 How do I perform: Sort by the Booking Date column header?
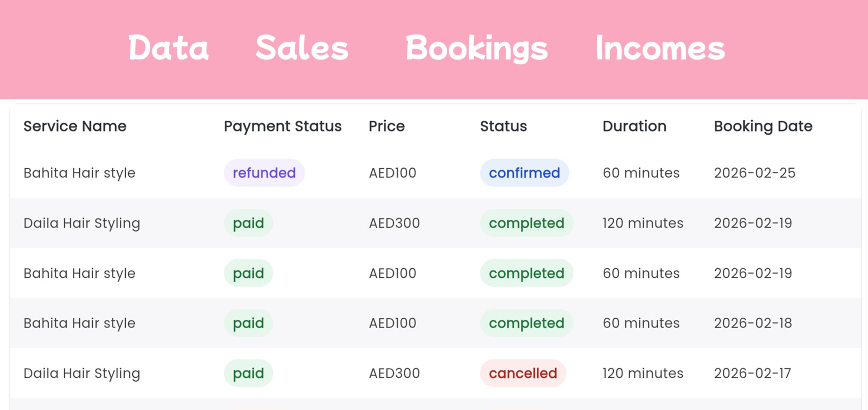click(763, 126)
